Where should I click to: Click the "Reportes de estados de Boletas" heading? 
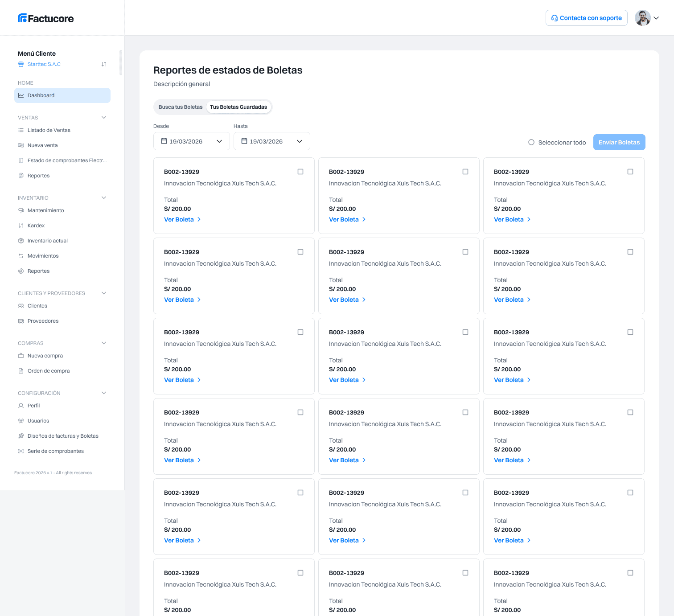228,70
